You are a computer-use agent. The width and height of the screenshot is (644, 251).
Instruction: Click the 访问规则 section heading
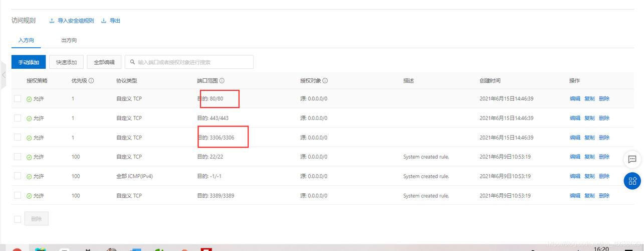pyautogui.click(x=24, y=21)
